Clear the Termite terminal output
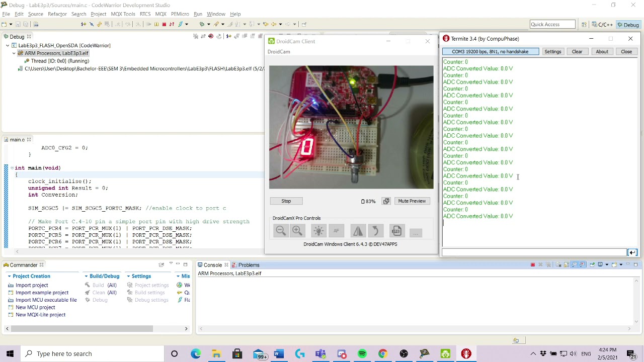644x362 pixels. pyautogui.click(x=577, y=51)
